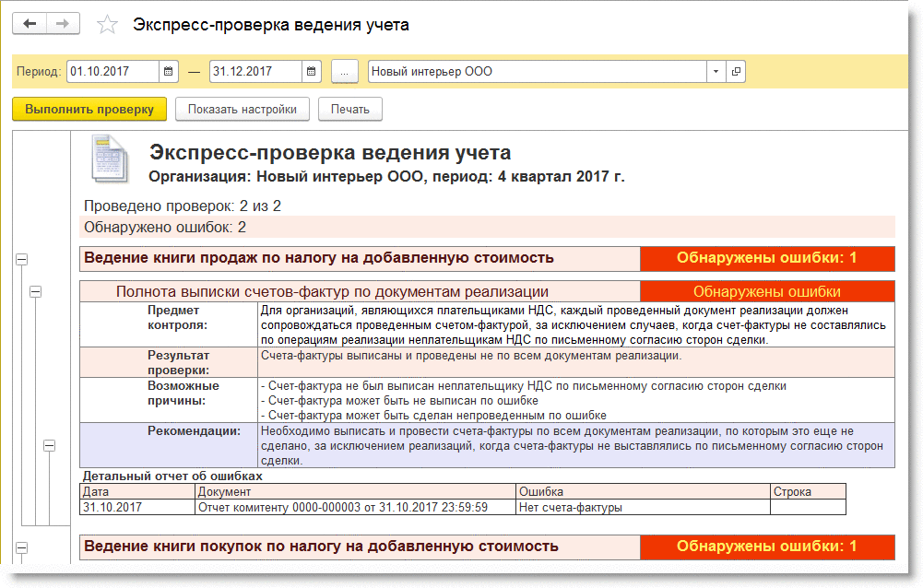Collapse the Ведение книги покупок section
Image resolution: width=923 pixels, height=588 pixels.
point(21,547)
